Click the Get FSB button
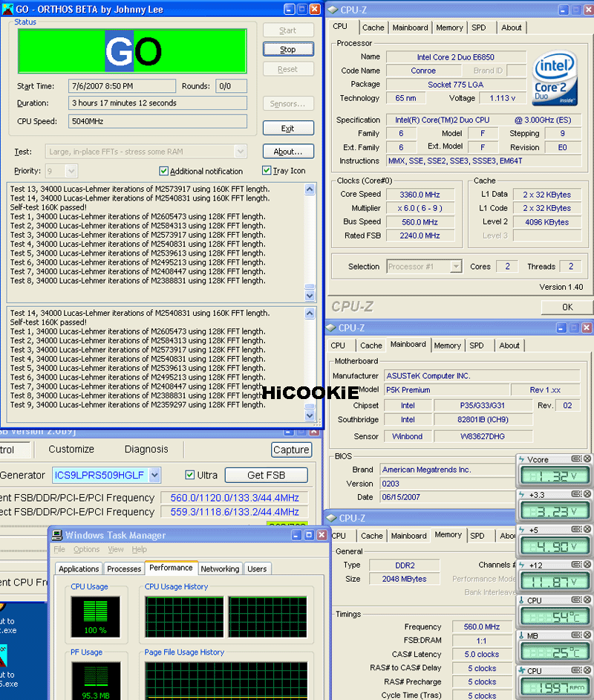Screen dimensions: 594x700 pyautogui.click(x=266, y=475)
